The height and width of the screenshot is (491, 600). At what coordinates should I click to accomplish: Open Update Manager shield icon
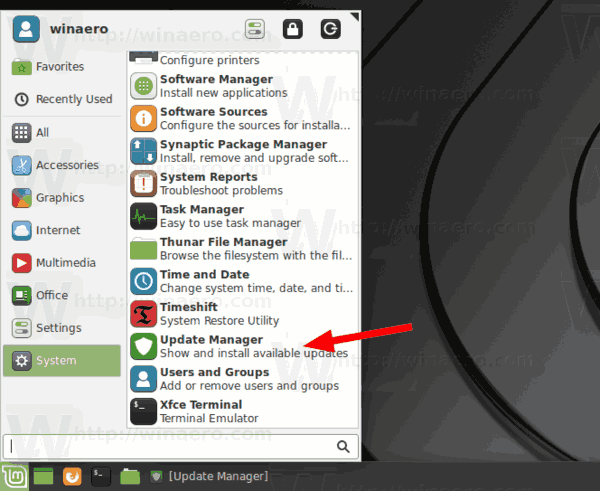click(143, 346)
